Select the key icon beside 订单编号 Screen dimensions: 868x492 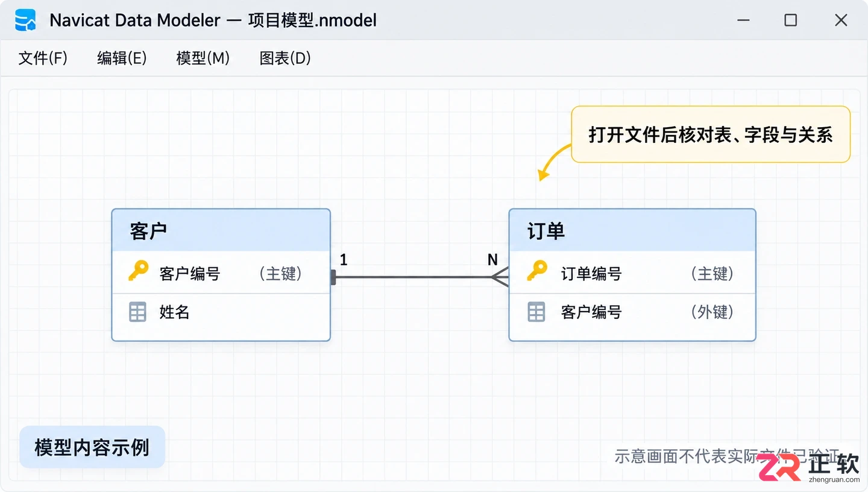click(536, 271)
